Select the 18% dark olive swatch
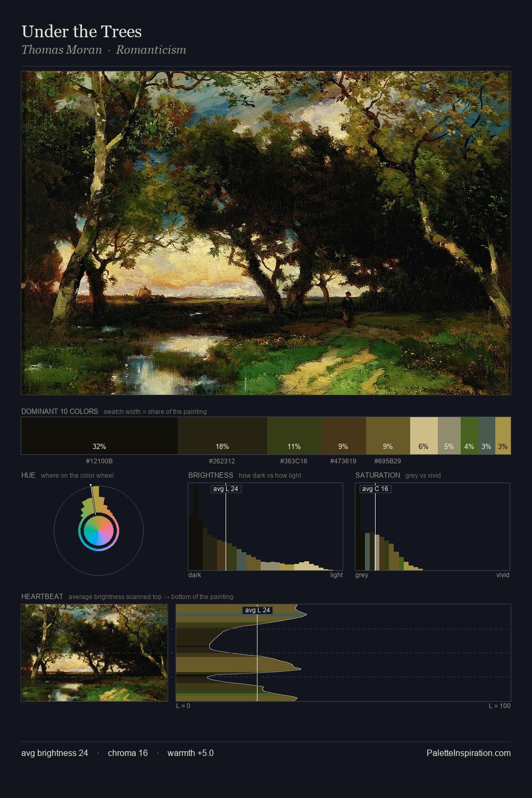 click(x=222, y=436)
